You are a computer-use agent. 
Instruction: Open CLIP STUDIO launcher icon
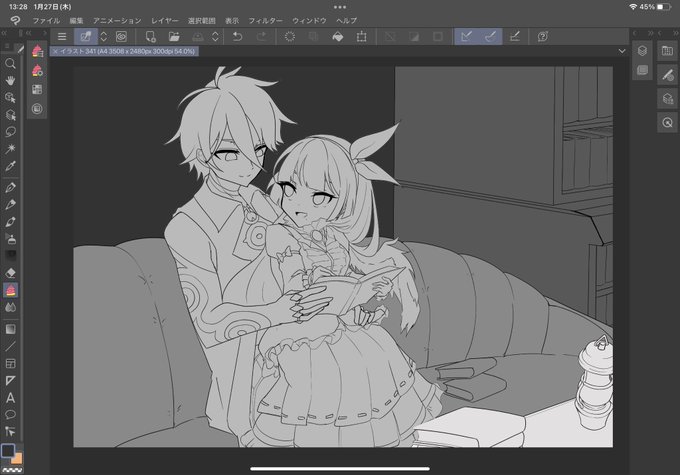121,36
